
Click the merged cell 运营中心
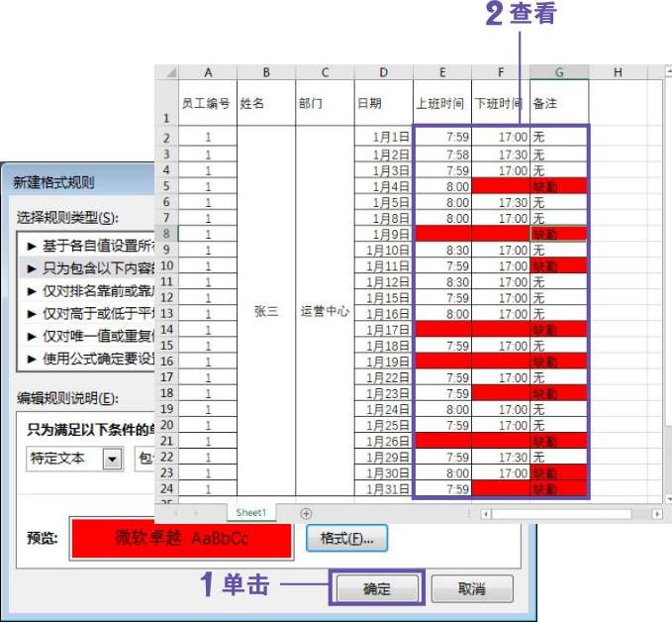click(325, 311)
